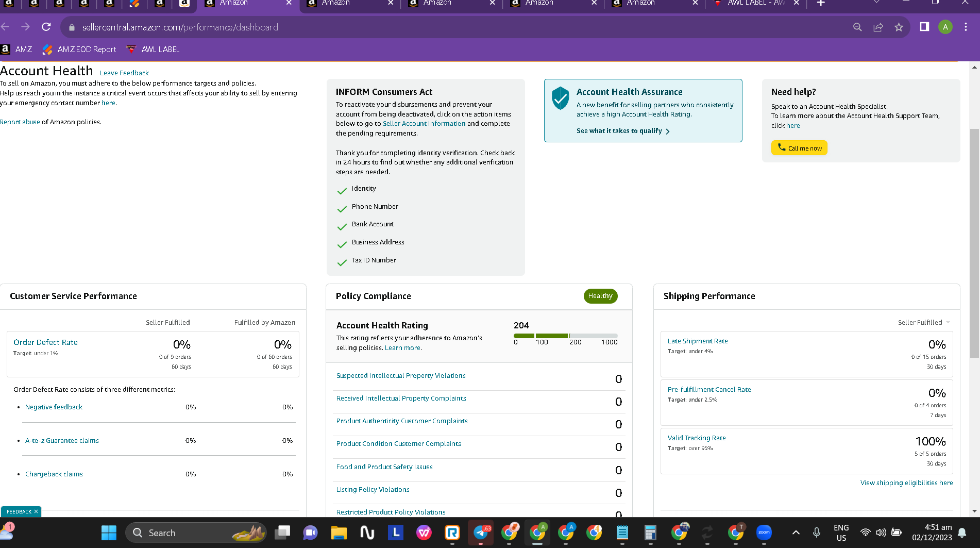980x548 pixels.
Task: Open the Order Defect Rate details
Action: (45, 342)
